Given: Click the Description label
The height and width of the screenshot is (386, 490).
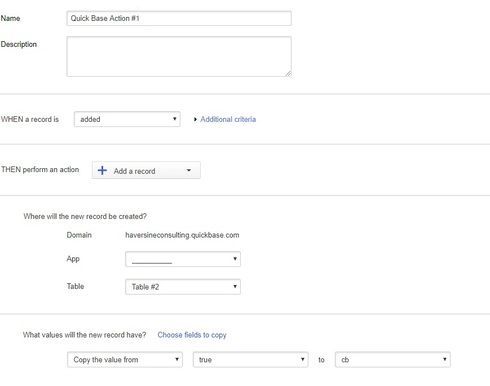Looking at the screenshot, I should pyautogui.click(x=19, y=44).
